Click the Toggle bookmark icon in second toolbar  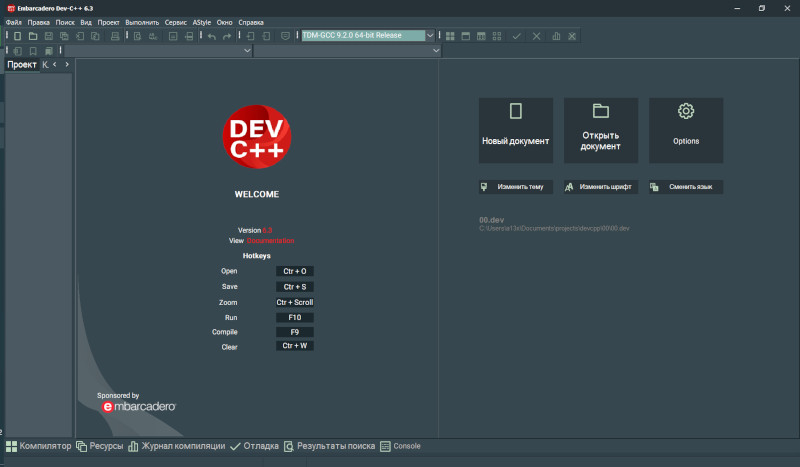pyautogui.click(x=33, y=51)
